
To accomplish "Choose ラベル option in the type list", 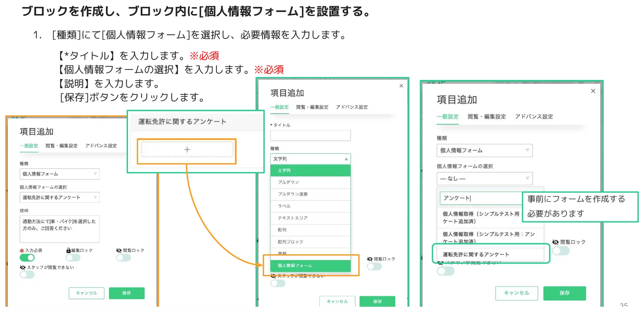I will pos(310,206).
